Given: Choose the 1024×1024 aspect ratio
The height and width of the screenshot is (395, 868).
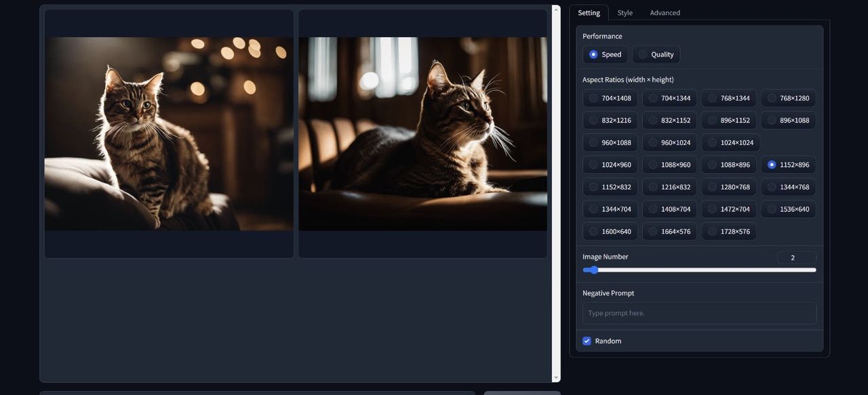Looking at the screenshot, I should (730, 143).
